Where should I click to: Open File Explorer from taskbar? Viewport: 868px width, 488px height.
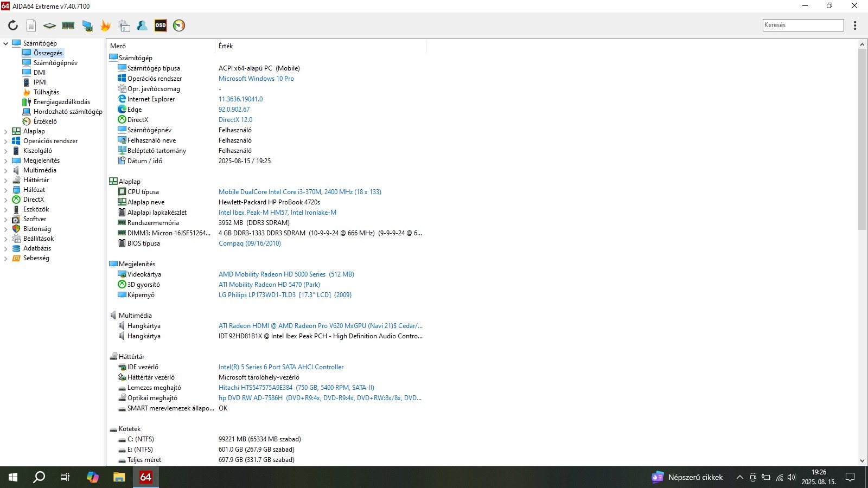(119, 477)
